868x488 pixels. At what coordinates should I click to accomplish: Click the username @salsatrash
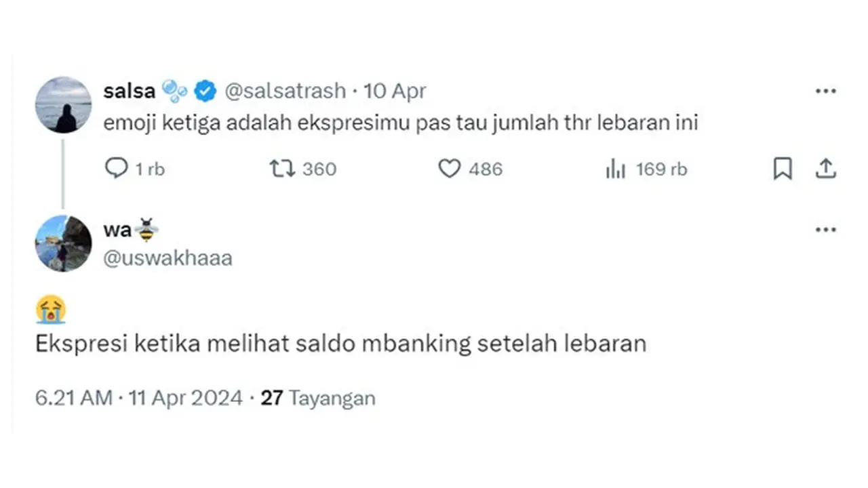(285, 91)
